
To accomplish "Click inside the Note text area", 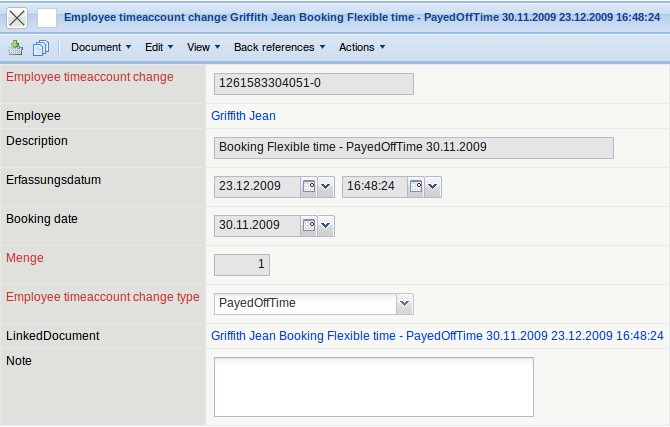I will tap(373, 386).
